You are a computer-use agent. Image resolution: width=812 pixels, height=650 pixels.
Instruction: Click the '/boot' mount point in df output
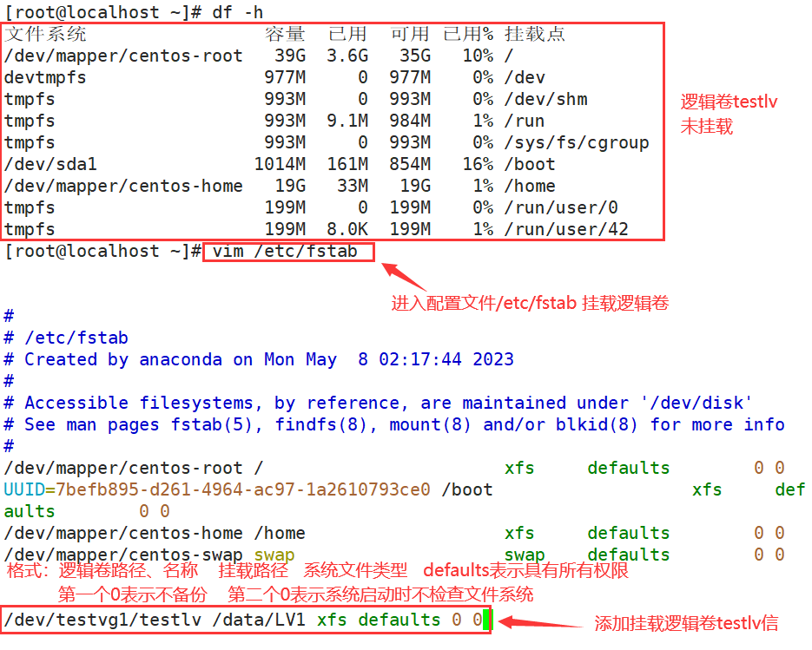[530, 164]
